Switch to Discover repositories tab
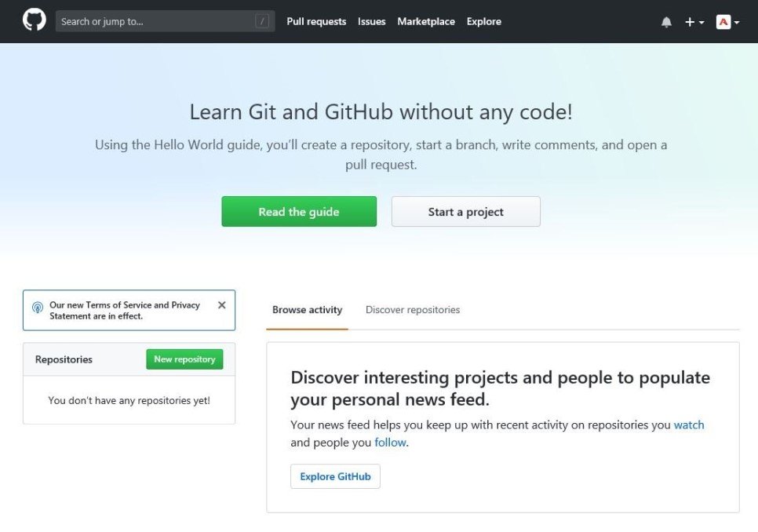This screenshot has height=532, width=758. coord(413,310)
